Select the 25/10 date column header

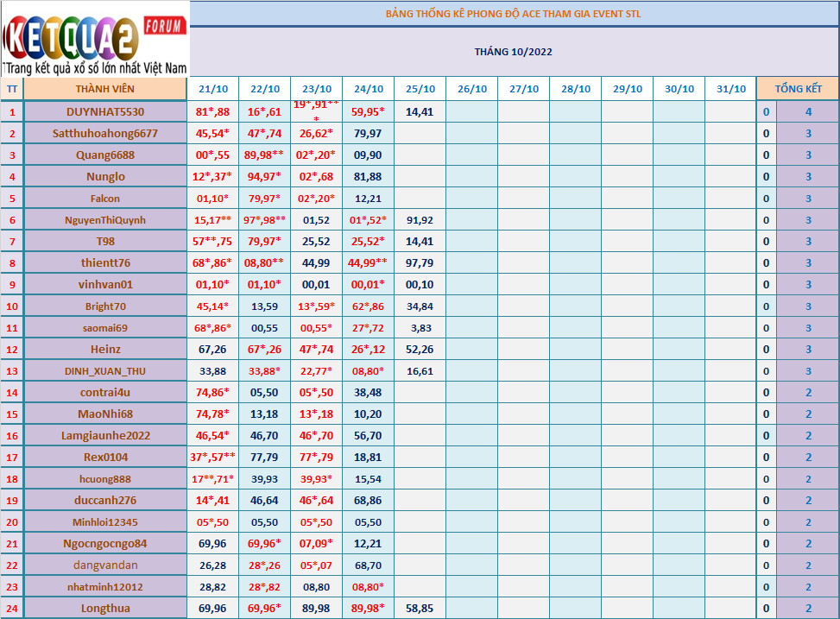tap(420, 89)
